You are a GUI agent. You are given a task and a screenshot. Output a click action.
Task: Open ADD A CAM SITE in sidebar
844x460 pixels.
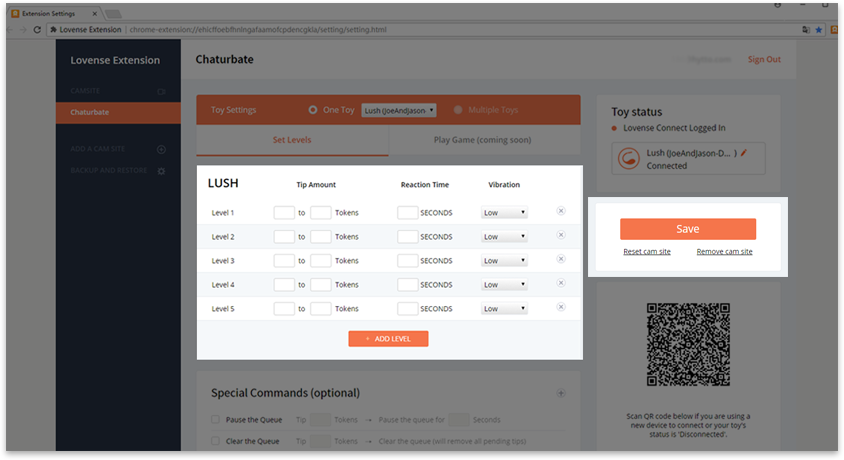97,149
